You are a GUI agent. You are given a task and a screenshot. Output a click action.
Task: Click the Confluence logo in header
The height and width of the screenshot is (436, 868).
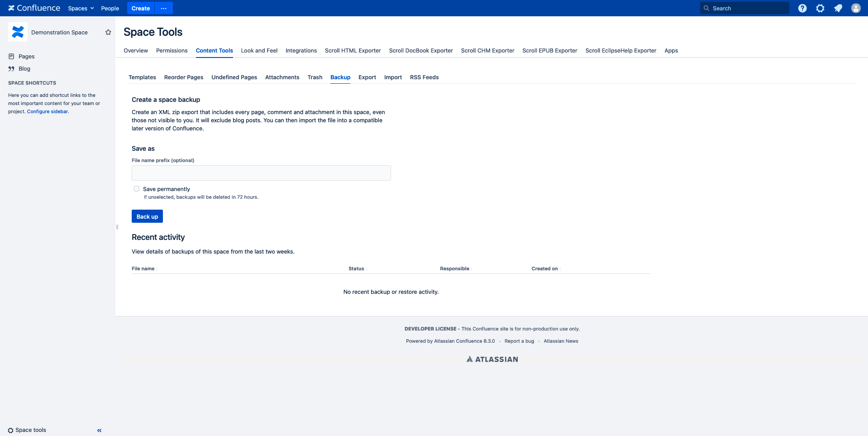pos(34,8)
